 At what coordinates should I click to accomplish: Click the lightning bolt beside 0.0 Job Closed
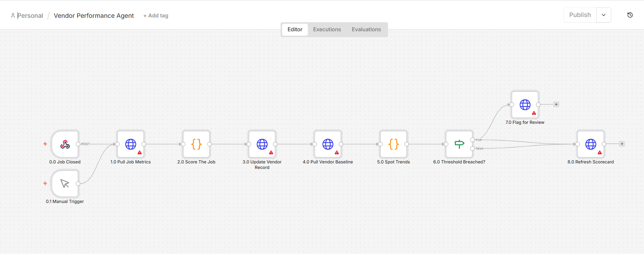pyautogui.click(x=45, y=144)
